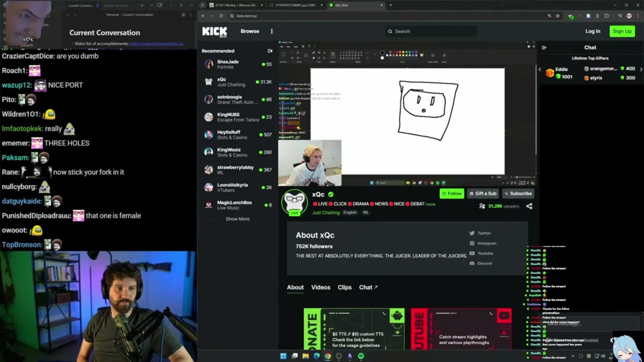Click the share icon beside viewer count
The width and height of the screenshot is (644, 362).
pos(529,206)
